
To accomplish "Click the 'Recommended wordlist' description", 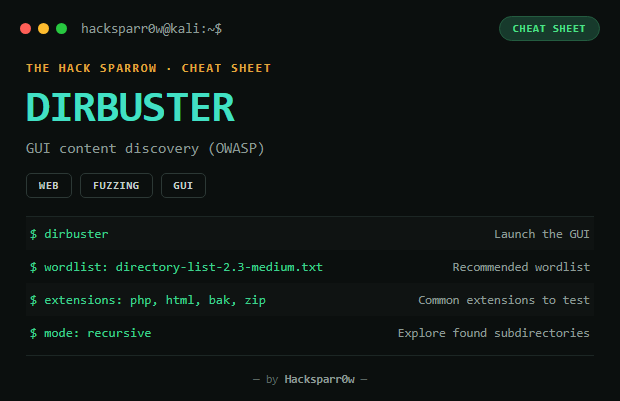I will 521,267.
